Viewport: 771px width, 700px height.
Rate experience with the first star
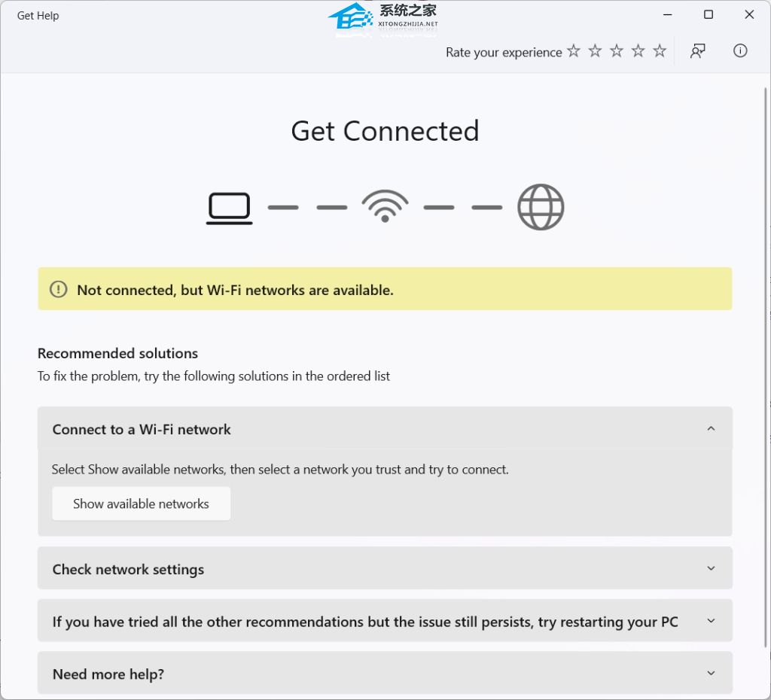(x=574, y=51)
